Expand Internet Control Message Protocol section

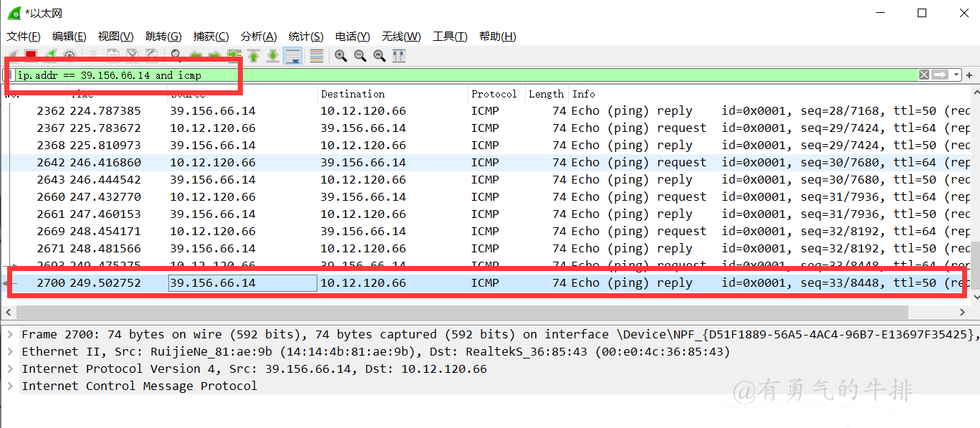pyautogui.click(x=11, y=386)
